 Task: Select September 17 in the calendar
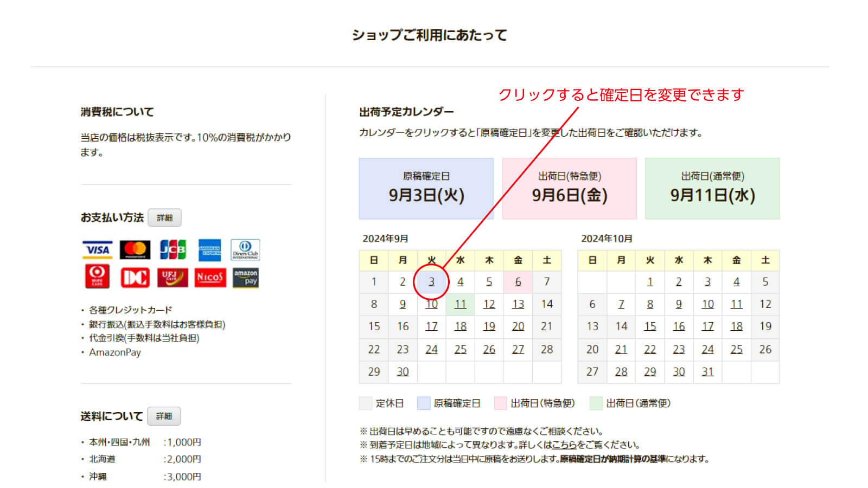[431, 326]
